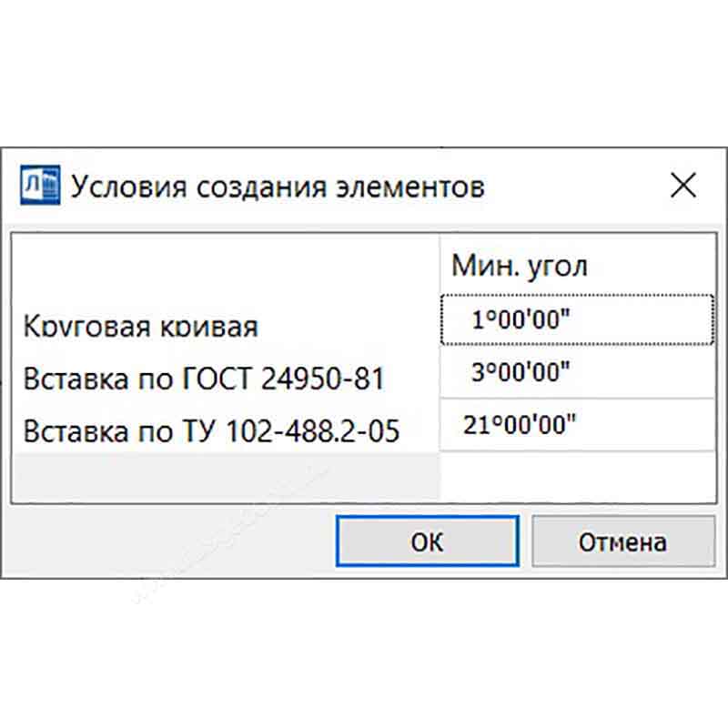Click the dotted-outlined selected angle cell

[x=577, y=317]
